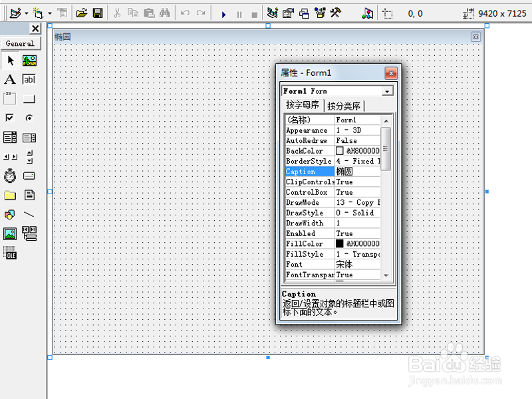Click the Copy toolbar icon
The height and width of the screenshot is (399, 532).
pos(132,13)
